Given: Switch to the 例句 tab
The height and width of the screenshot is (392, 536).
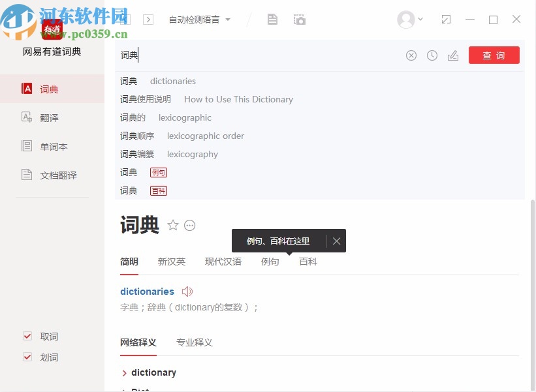Looking at the screenshot, I should [270, 261].
